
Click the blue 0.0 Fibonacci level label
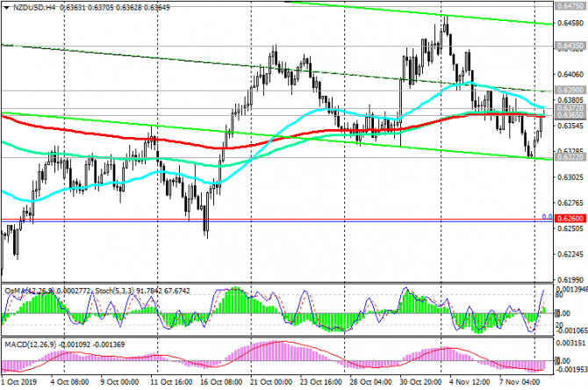click(547, 217)
